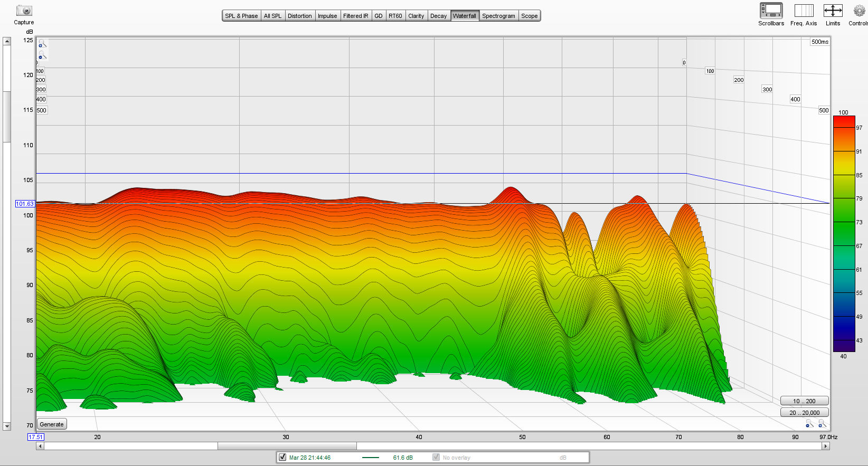Click the Generate button
The image size is (868, 466).
click(52, 424)
